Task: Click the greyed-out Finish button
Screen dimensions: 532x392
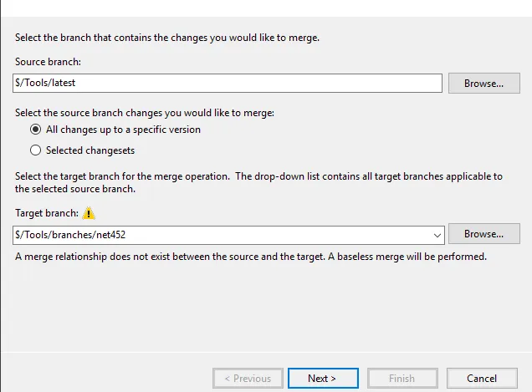Action: click(x=402, y=378)
